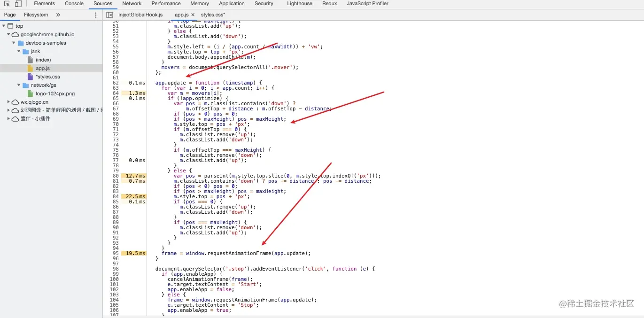Set a breakpoint on line 84
The image size is (644, 318).
click(115, 196)
